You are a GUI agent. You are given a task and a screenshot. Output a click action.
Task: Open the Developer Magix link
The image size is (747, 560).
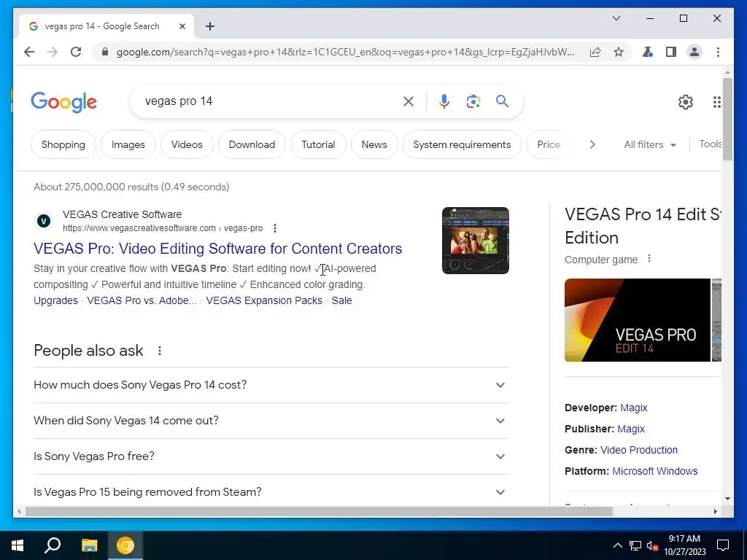[634, 408]
